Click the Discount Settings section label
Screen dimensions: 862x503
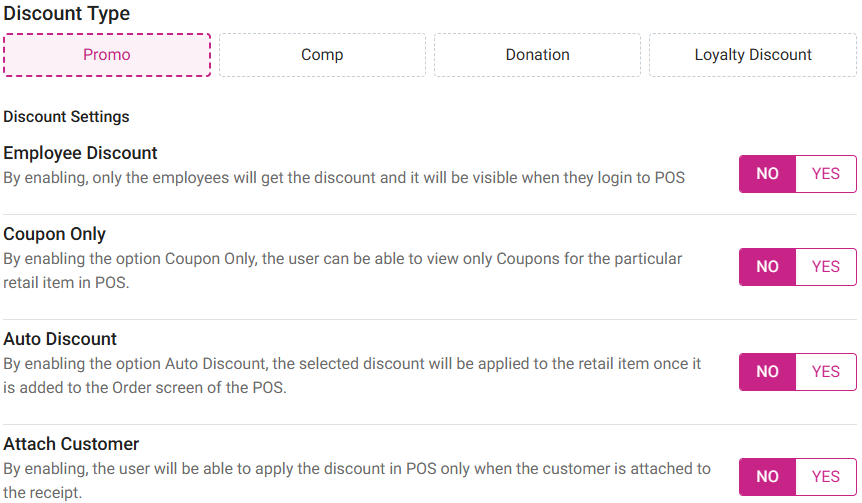(x=66, y=117)
